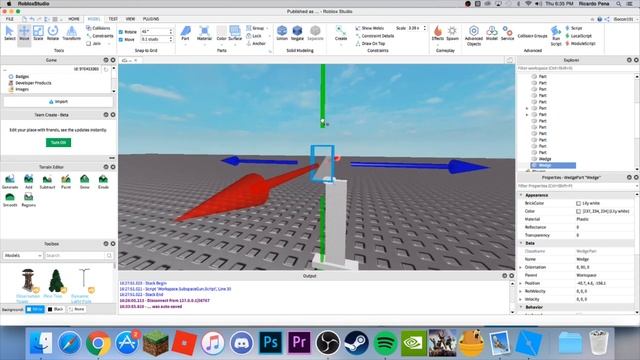Click the Separate icon

click(315, 33)
